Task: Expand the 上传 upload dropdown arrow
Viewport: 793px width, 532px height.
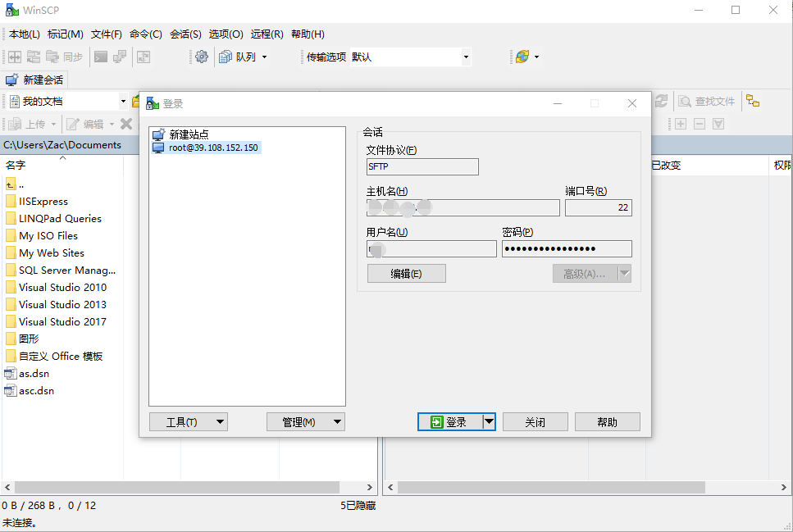Action: (x=53, y=124)
